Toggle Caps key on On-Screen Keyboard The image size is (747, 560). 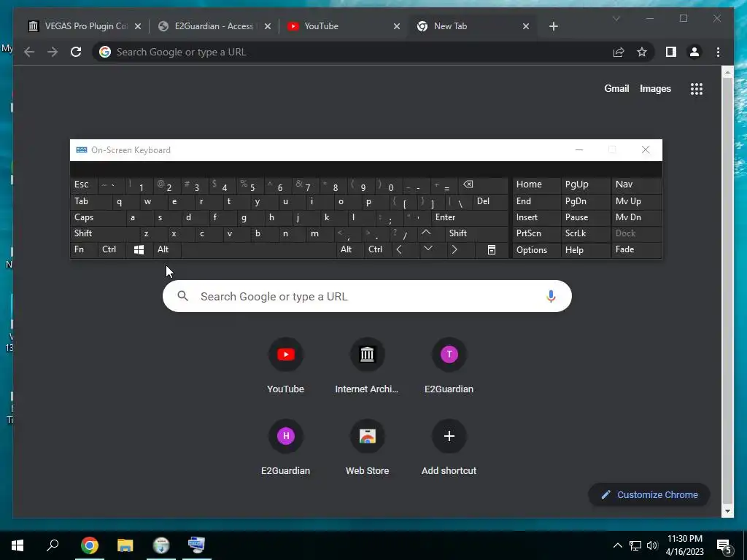coord(98,217)
